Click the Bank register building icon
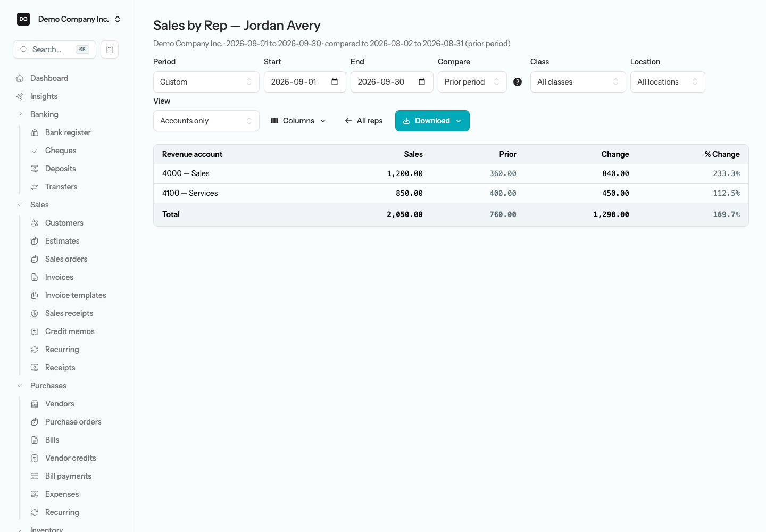This screenshot has width=766, height=532. (x=35, y=132)
